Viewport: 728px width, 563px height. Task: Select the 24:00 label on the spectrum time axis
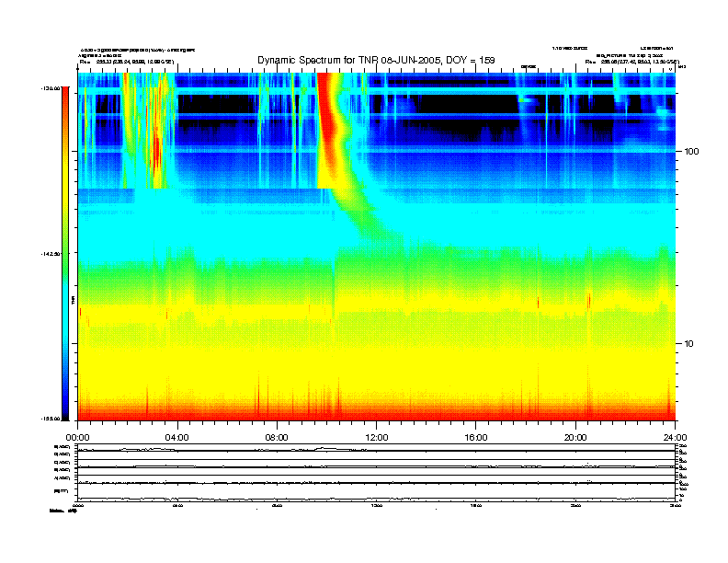pos(675,438)
